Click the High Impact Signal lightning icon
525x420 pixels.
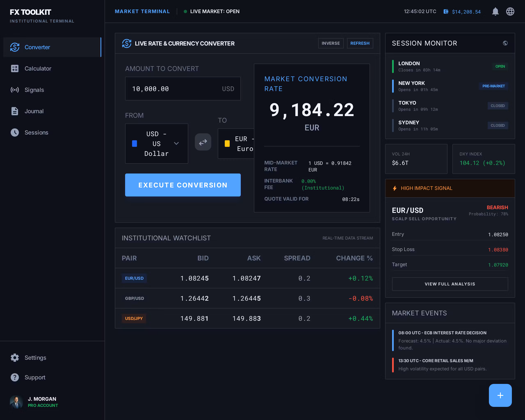(395, 188)
